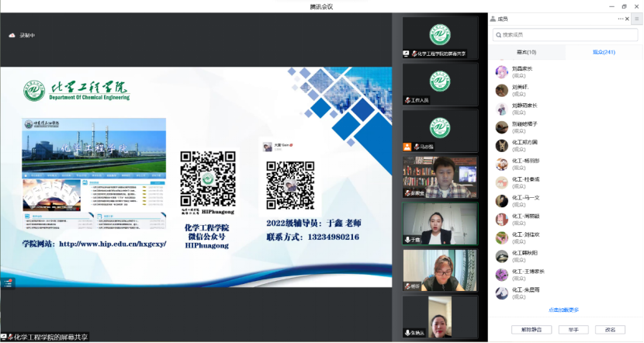
Task: Click the 化学工程学院 logo on the slide
Action: (x=76, y=91)
